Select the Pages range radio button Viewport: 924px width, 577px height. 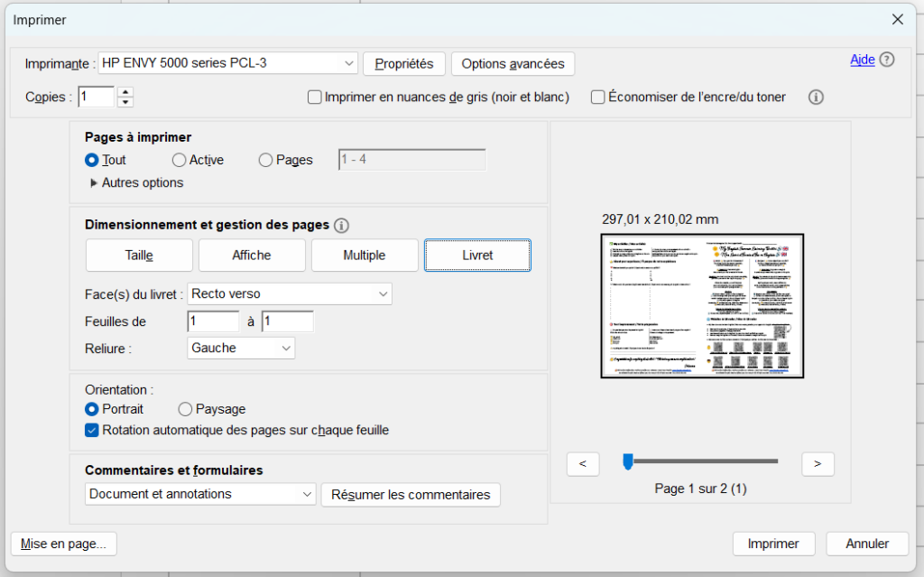click(266, 160)
